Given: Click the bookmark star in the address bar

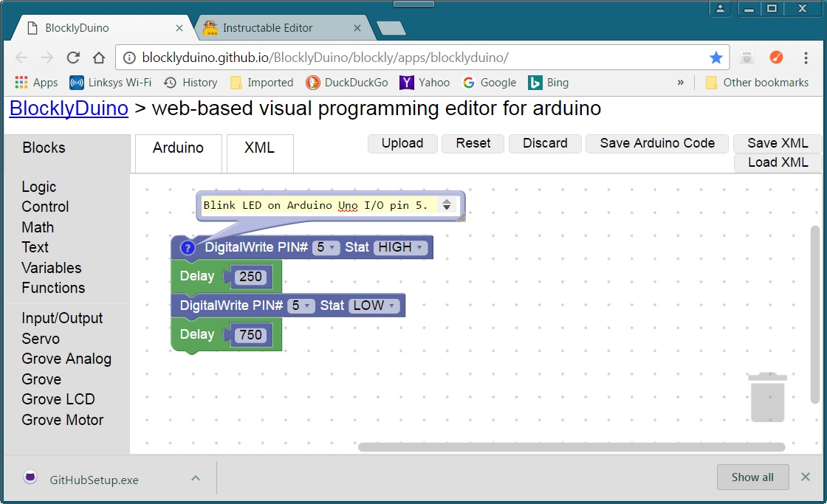Looking at the screenshot, I should coord(716,57).
